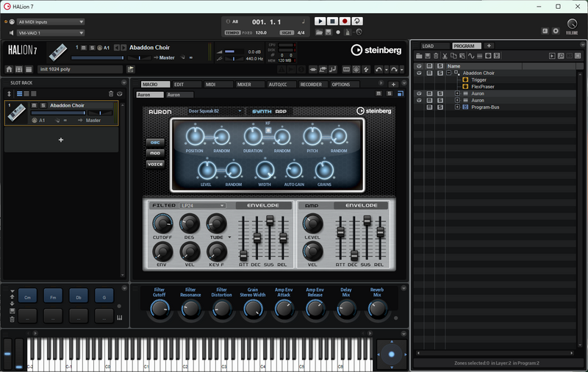Image resolution: width=588 pixels, height=372 pixels.
Task: Click the create layer icon in the Program tree toolbar
Action: pyautogui.click(x=480, y=56)
